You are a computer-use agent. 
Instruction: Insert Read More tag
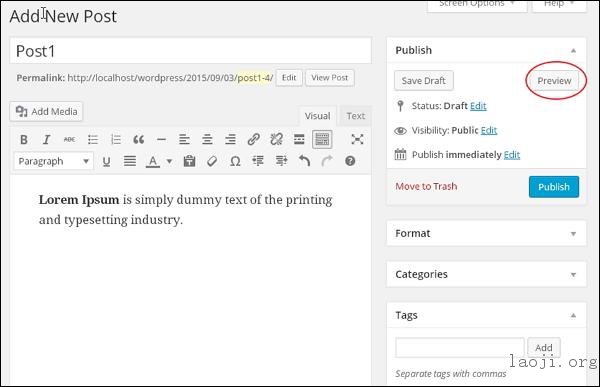[x=299, y=140]
